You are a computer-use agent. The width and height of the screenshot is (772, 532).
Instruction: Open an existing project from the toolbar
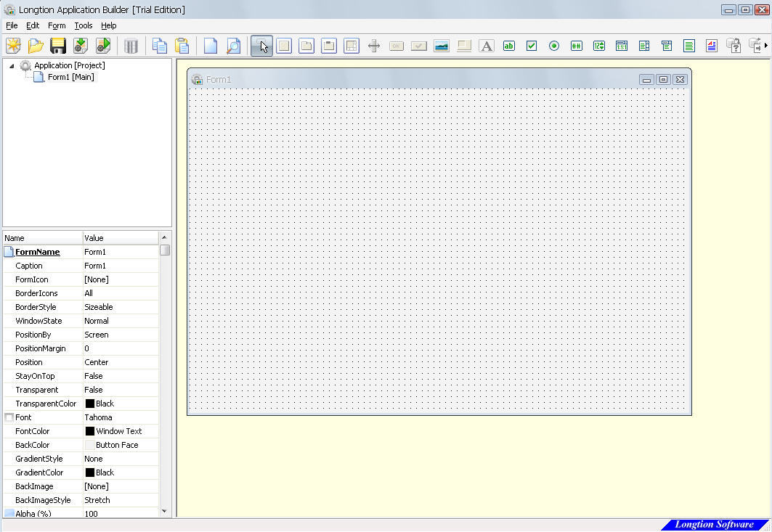(x=36, y=45)
